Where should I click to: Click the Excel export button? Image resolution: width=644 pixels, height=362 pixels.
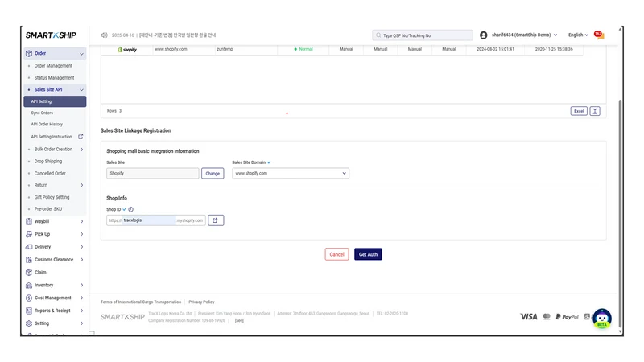tap(579, 111)
